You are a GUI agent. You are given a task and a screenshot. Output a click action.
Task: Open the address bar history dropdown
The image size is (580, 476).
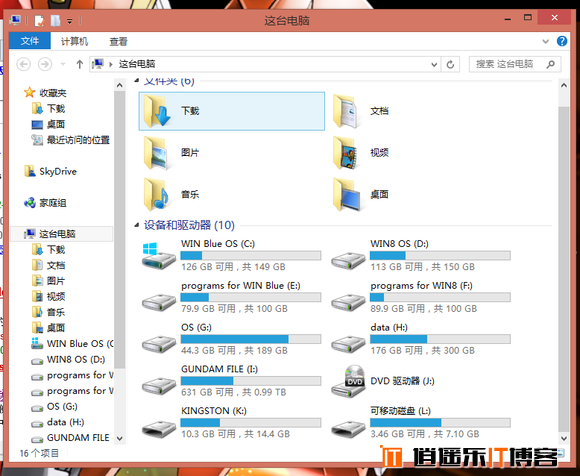[x=434, y=65]
